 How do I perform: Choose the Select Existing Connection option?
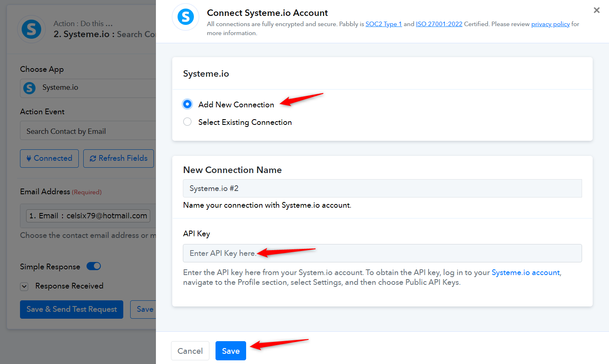[187, 122]
